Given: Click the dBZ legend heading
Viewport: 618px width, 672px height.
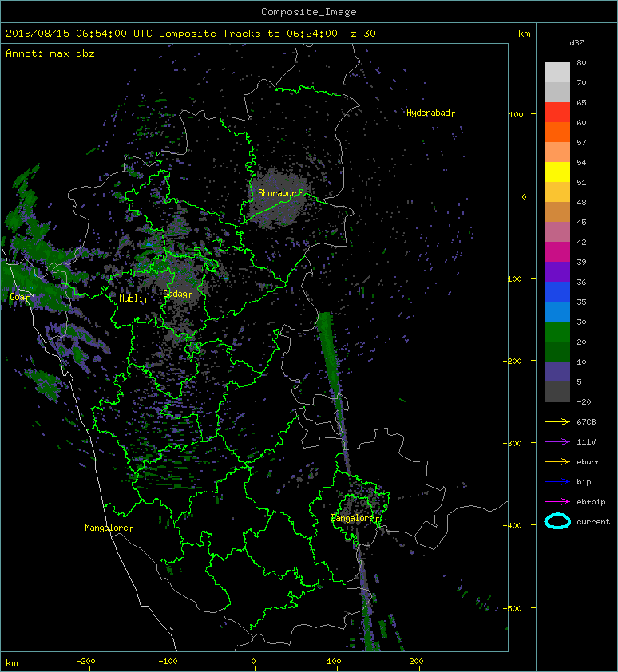Looking at the screenshot, I should pos(576,43).
